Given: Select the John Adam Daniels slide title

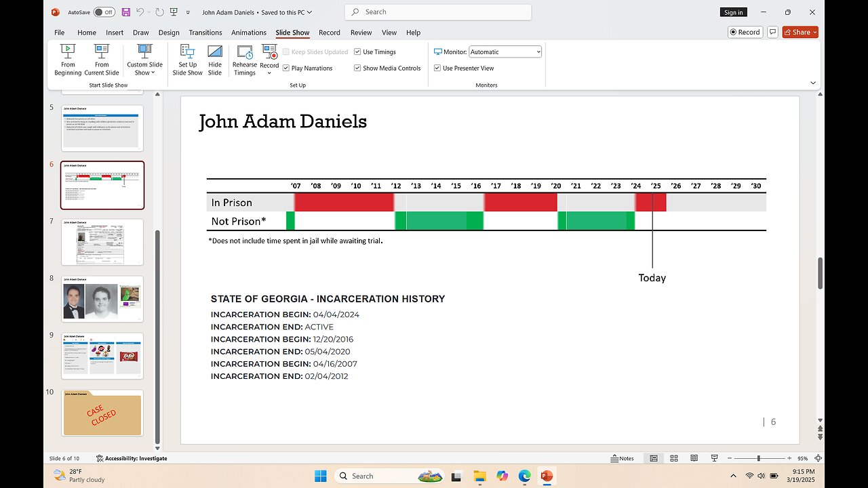Looking at the screenshot, I should click(x=283, y=121).
